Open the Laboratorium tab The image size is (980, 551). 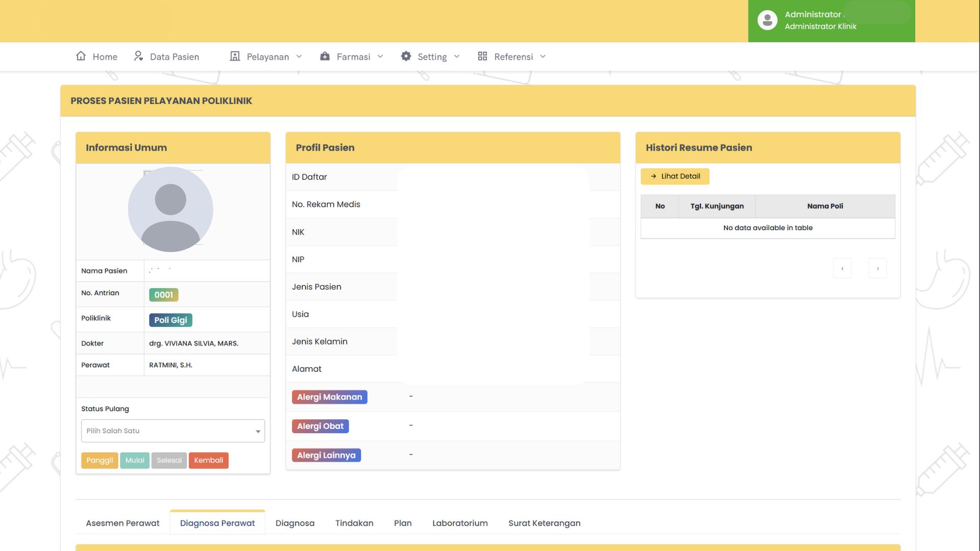(460, 523)
